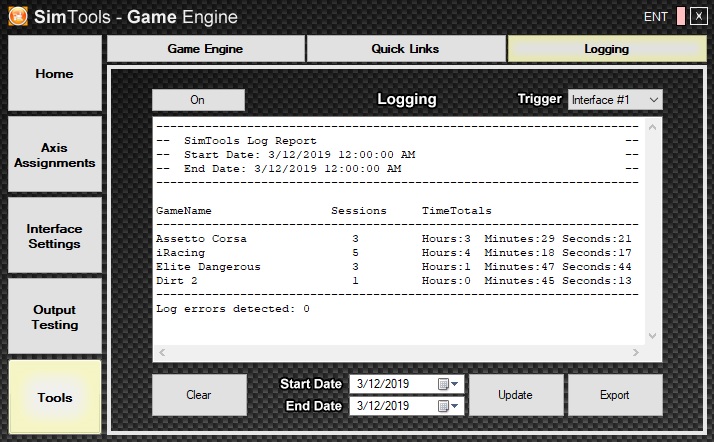Click the log's End Date line
This screenshot has height=442, width=714.
[x=292, y=169]
